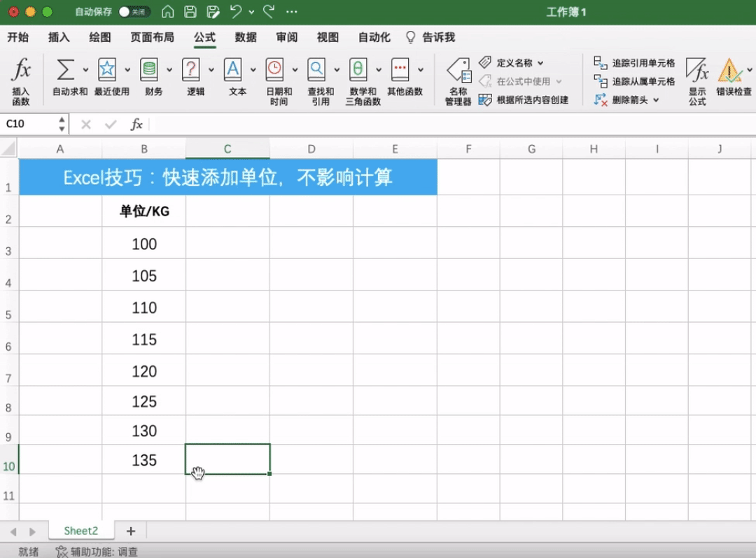756x558 pixels.
Task: Open Lookup and Reference (查找和引用) icon
Action: [317, 69]
